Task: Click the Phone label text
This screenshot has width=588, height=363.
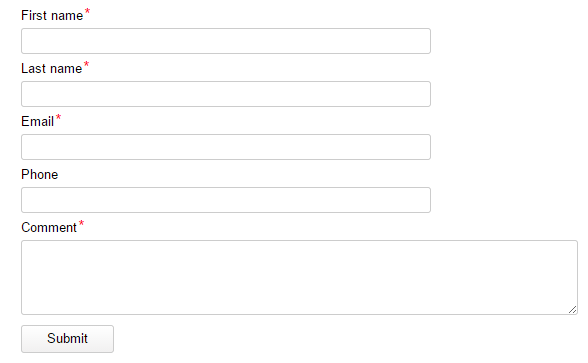Action: click(39, 174)
